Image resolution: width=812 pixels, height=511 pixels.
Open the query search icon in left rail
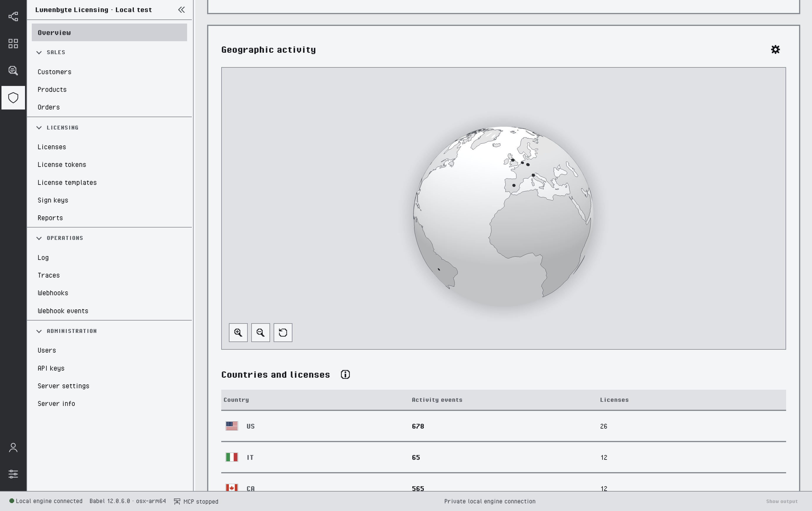point(13,70)
